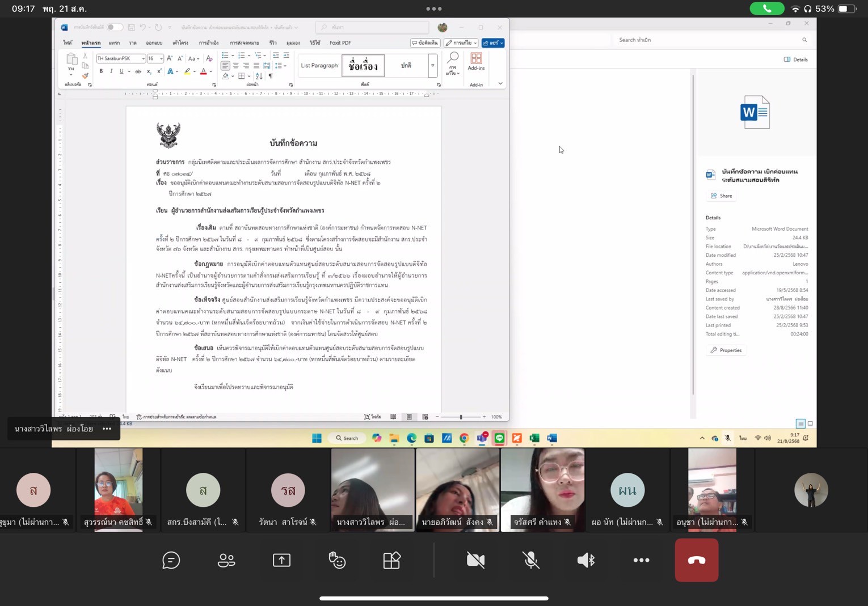
Task: Open reactions and raise hand
Action: pyautogui.click(x=337, y=560)
